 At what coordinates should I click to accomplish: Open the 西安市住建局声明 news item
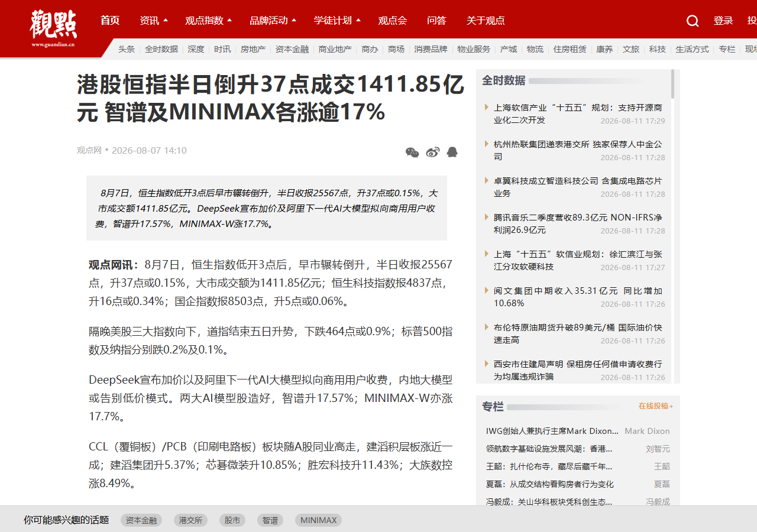click(578, 370)
